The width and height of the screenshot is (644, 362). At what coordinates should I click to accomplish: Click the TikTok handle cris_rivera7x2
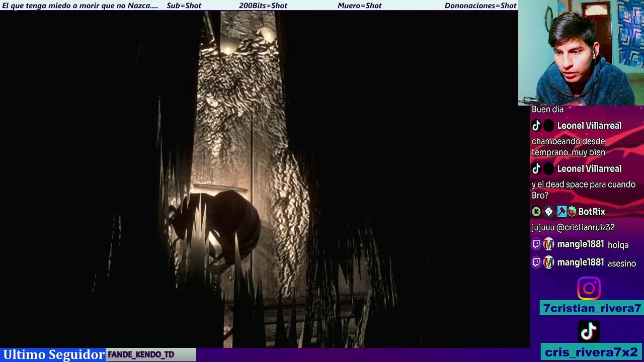point(592,352)
